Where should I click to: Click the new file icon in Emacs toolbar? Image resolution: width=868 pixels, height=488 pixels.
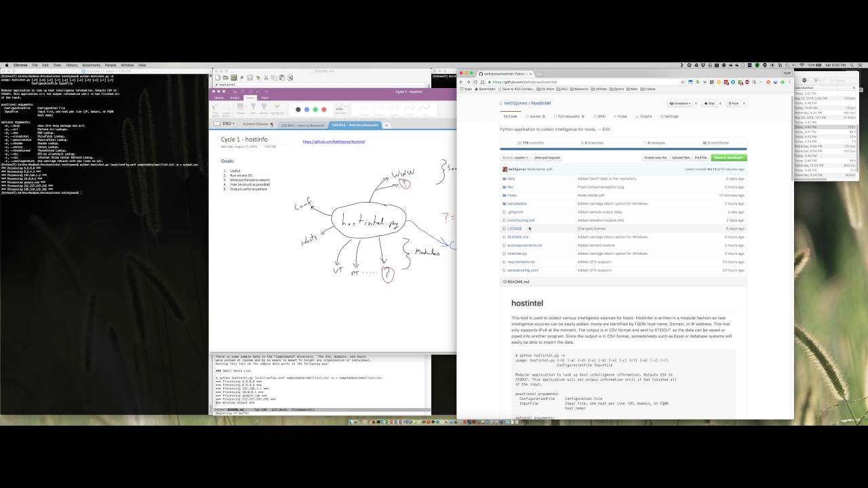tap(217, 77)
